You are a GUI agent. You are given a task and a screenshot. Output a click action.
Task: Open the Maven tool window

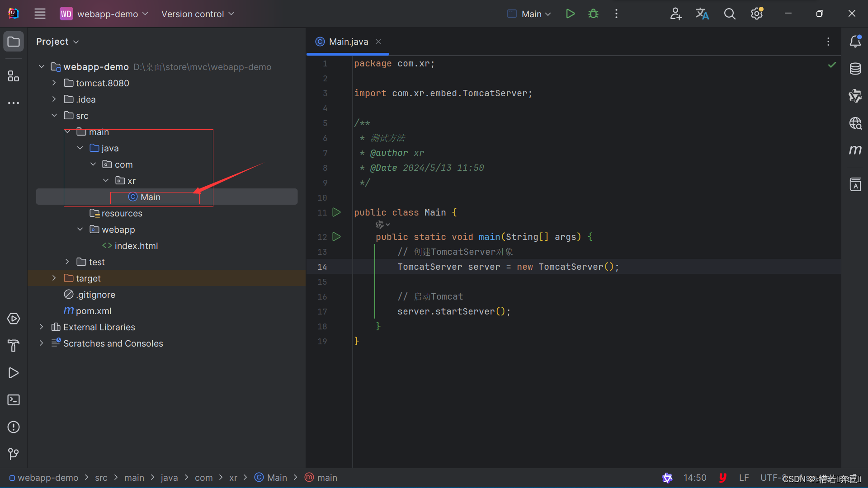(x=855, y=150)
